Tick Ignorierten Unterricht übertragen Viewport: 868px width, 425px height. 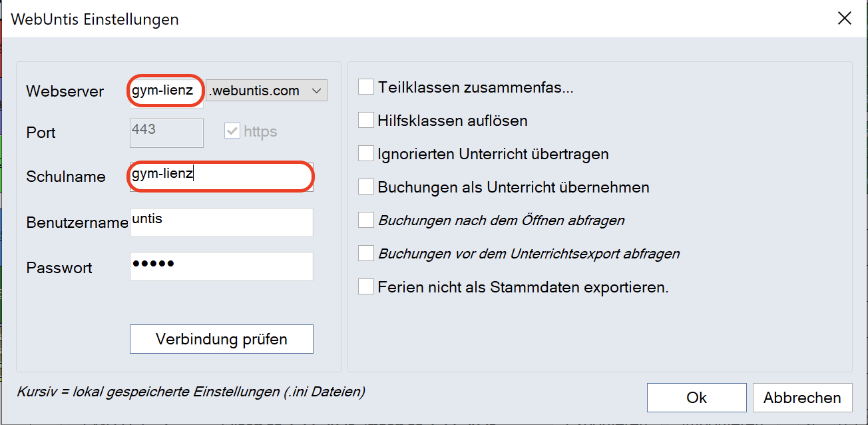(366, 154)
